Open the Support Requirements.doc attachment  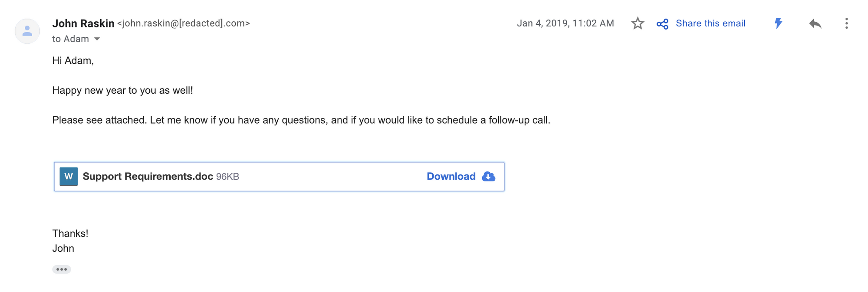tap(148, 177)
